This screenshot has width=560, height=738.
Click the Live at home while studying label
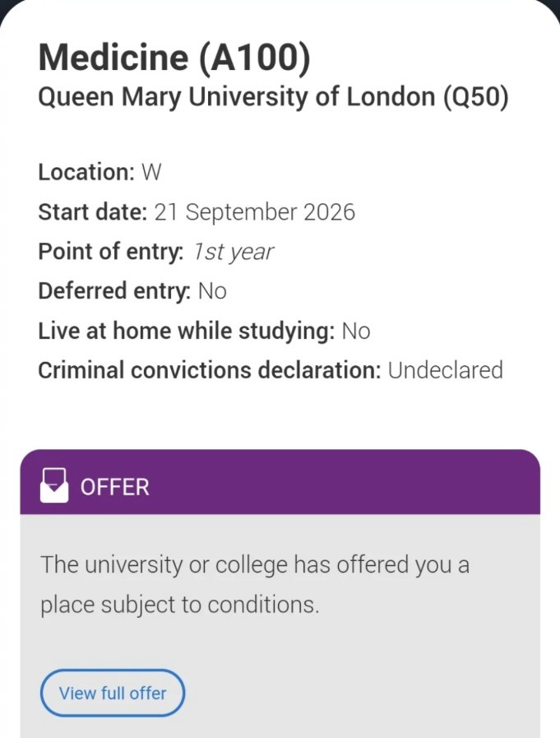point(187,331)
